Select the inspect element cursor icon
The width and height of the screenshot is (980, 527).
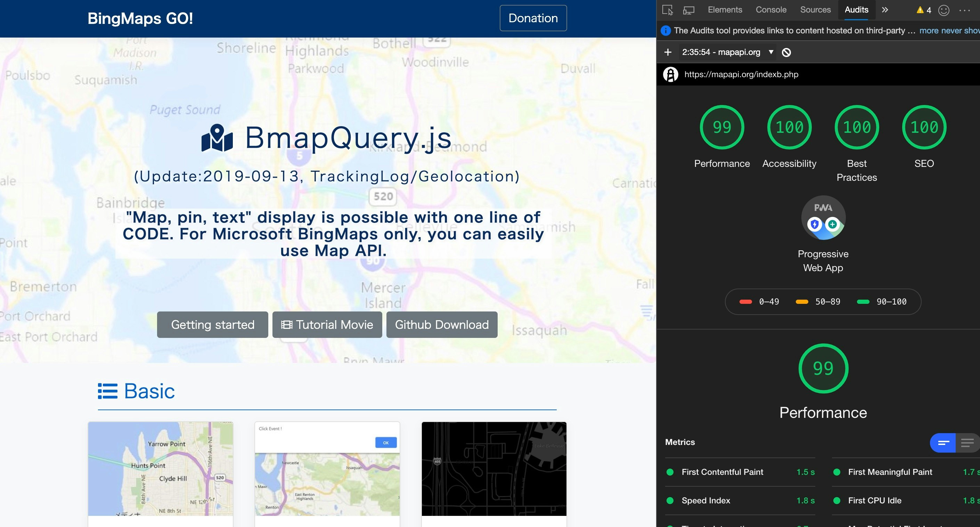pyautogui.click(x=668, y=9)
